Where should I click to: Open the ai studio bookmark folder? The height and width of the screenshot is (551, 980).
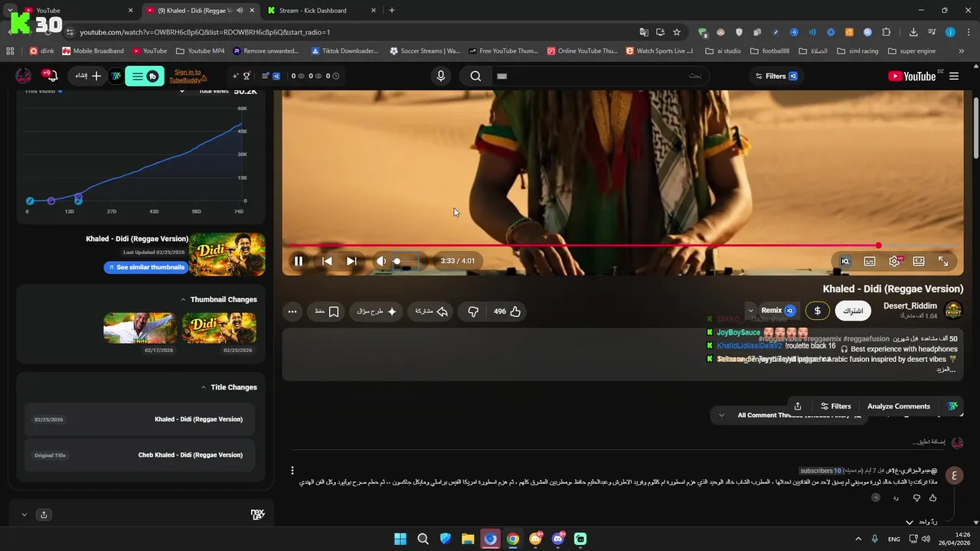tap(723, 51)
